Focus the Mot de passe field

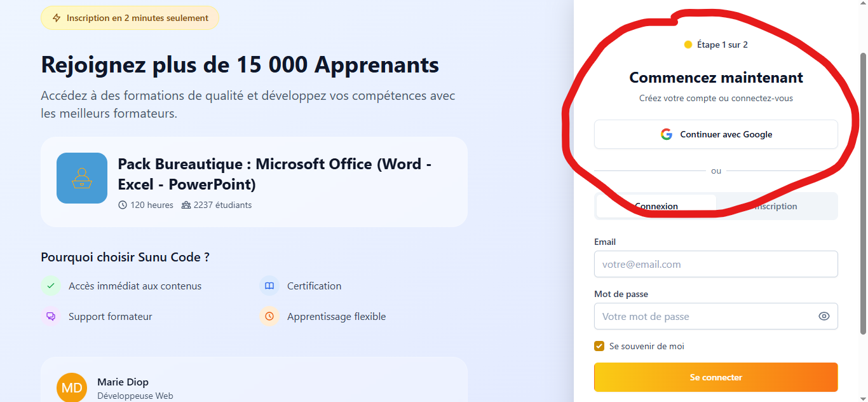tap(716, 316)
